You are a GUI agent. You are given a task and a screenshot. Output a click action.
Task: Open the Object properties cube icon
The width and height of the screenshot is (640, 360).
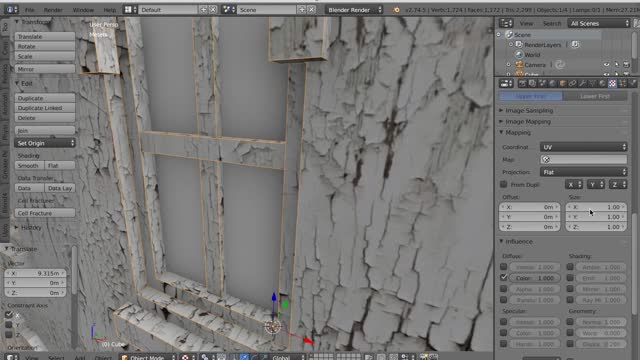click(562, 83)
